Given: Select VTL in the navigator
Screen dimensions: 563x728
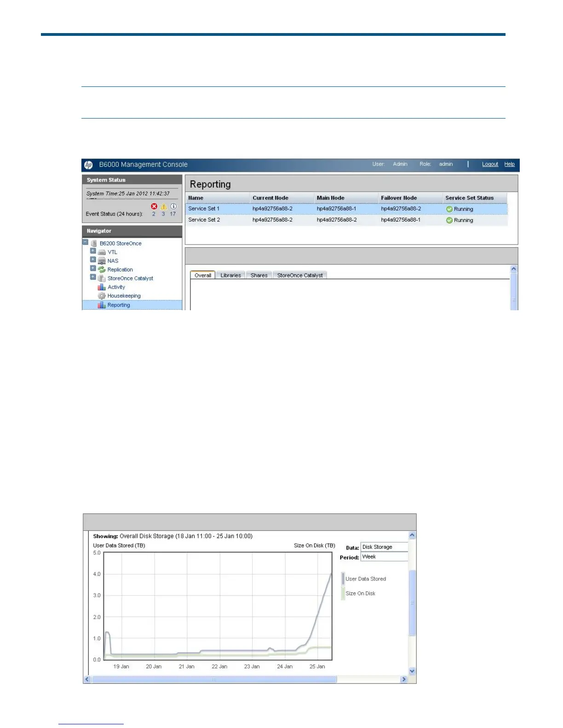Looking at the screenshot, I should pos(112,252).
